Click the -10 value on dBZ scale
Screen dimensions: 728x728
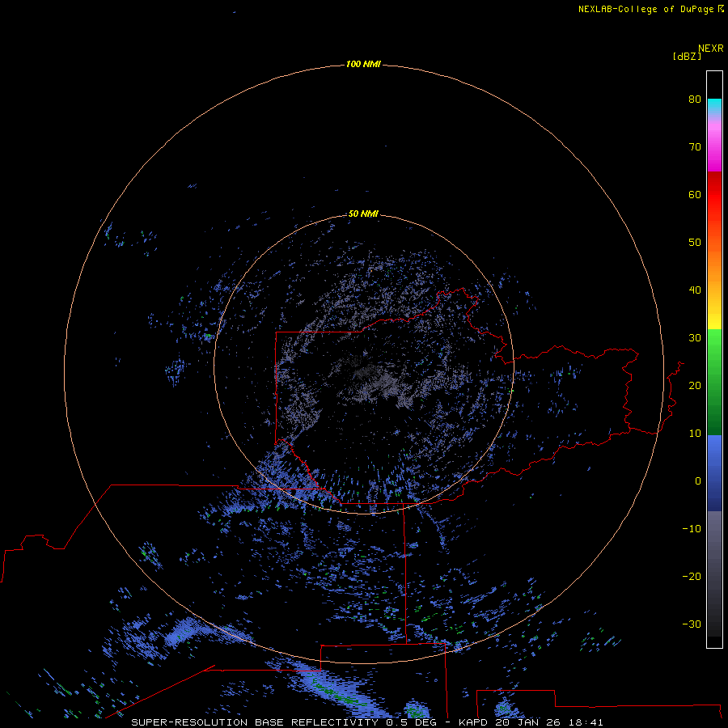[x=692, y=529]
